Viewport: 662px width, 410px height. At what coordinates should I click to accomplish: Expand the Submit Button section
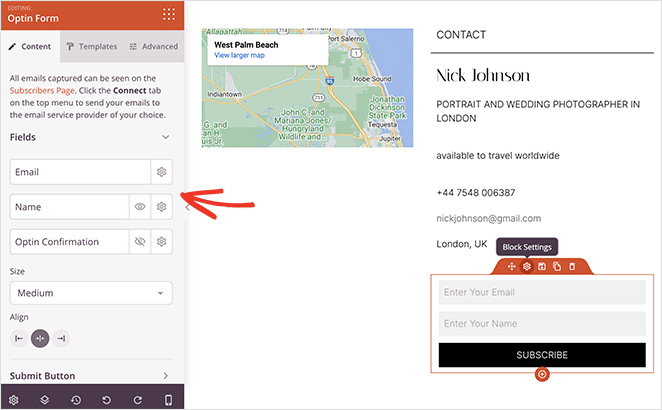pos(165,376)
